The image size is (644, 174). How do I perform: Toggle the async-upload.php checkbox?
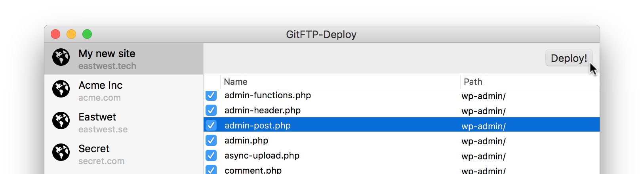coord(211,155)
